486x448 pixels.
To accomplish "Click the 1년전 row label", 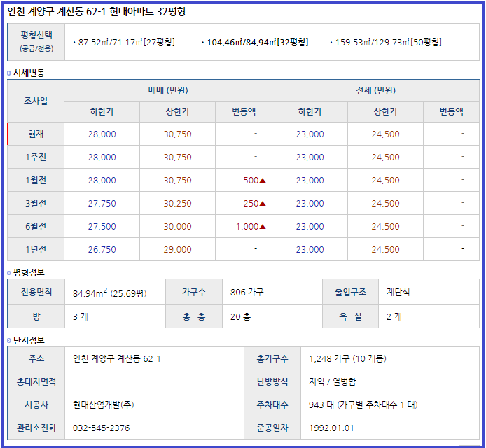I will tap(36, 250).
